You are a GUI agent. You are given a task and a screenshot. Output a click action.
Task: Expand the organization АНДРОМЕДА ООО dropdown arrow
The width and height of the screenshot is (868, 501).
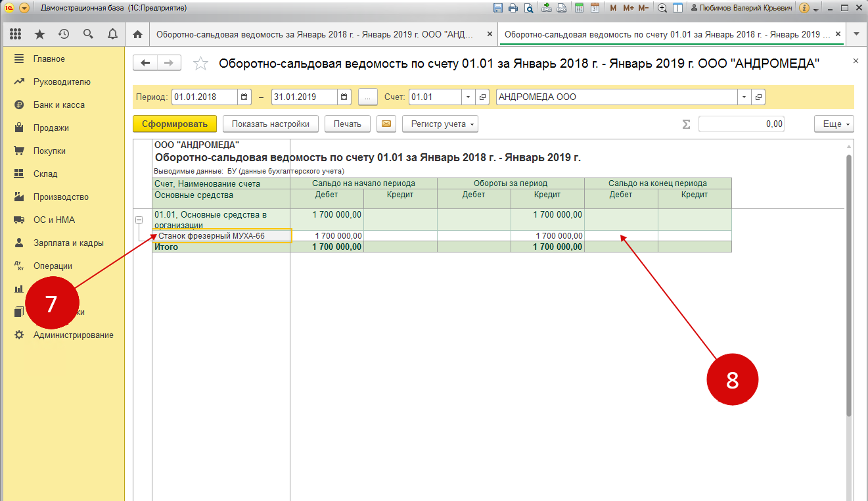point(744,97)
